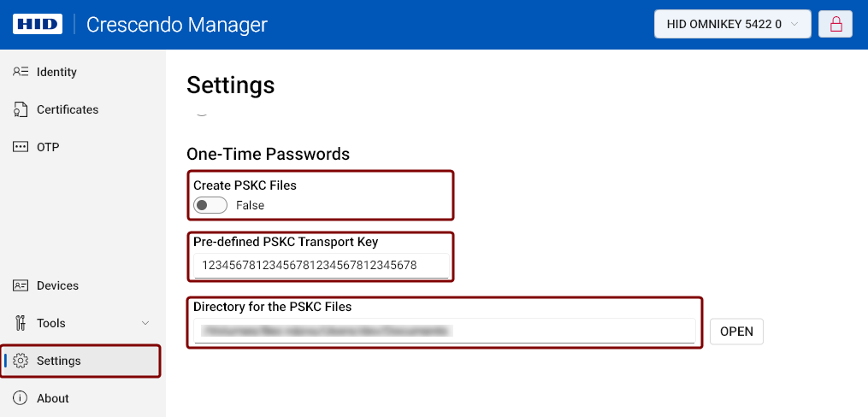
Task: Click the Identity person icon in sidebar
Action: click(x=21, y=72)
